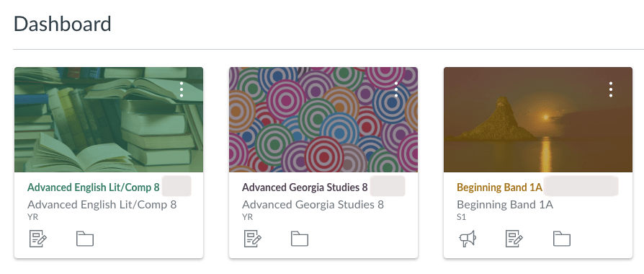Open Assignments icon on Advanced Georgia Studies 8 card
The width and height of the screenshot is (644, 274).
253,239
